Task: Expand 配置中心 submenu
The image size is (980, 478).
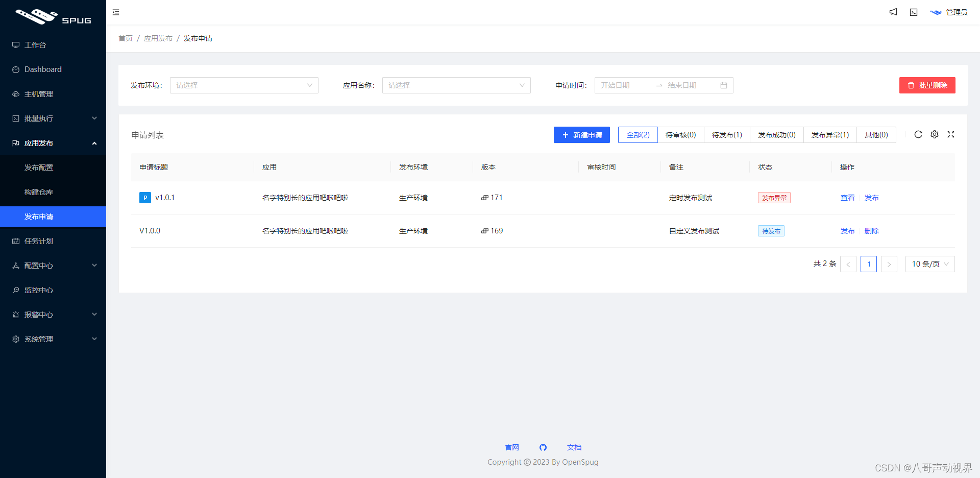Action: tap(53, 266)
